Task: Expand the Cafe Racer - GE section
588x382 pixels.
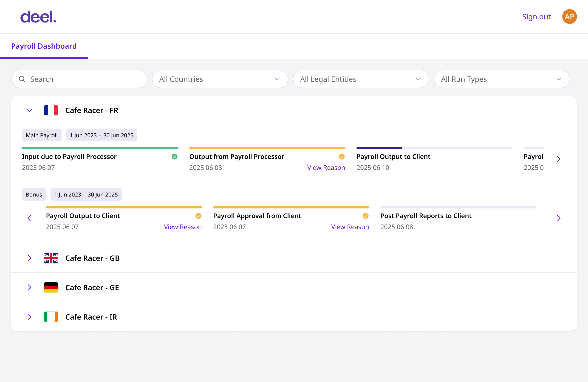Action: coord(29,287)
